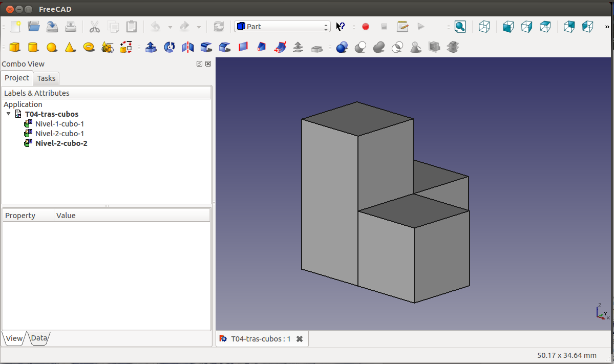Switch to axonometric view cube icon

[x=484, y=27]
